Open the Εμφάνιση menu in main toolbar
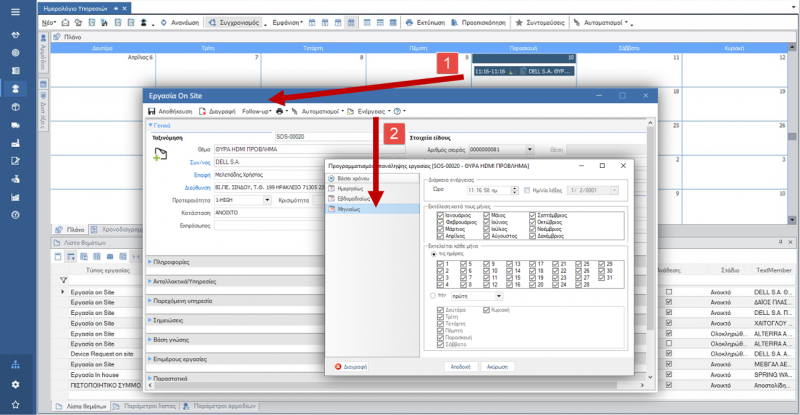 click(287, 22)
